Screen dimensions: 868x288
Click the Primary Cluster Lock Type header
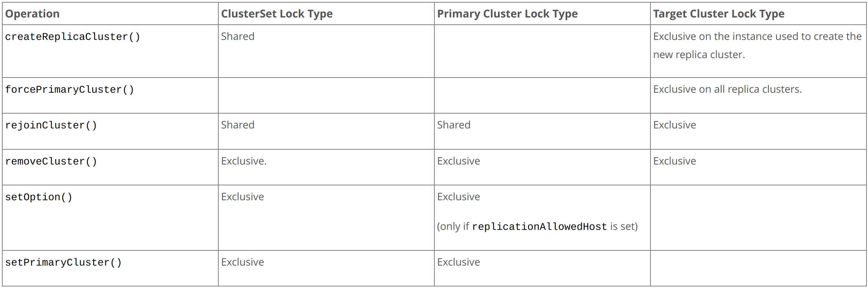click(507, 14)
